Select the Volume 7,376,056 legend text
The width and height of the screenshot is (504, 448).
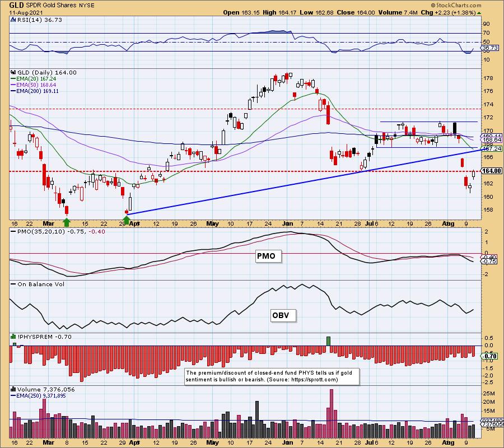click(x=46, y=390)
